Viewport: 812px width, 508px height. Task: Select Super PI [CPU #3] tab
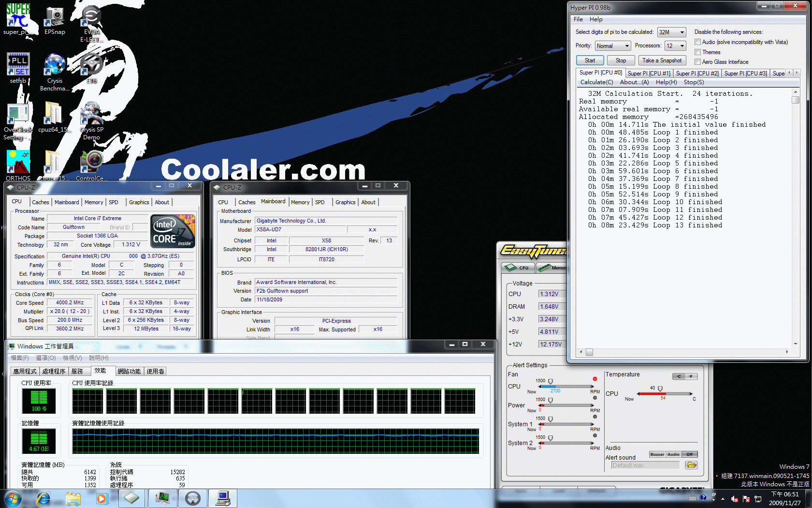click(746, 74)
